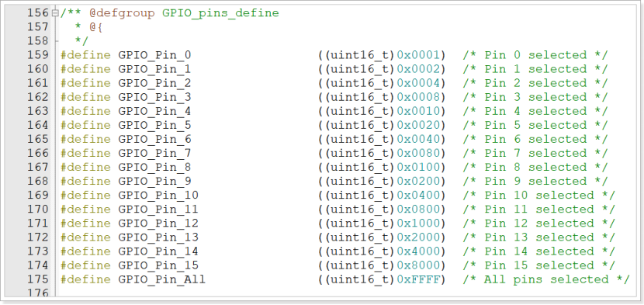Click the @defgroup keyword
The height and width of the screenshot is (305, 644).
pyautogui.click(x=123, y=13)
